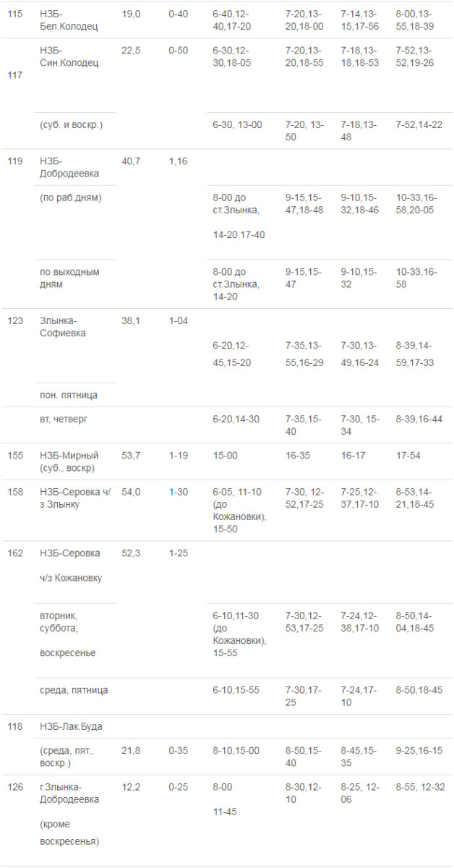Click the НЗБ-Мирный route name
Viewport: 454px width, 868px height.
tap(69, 461)
